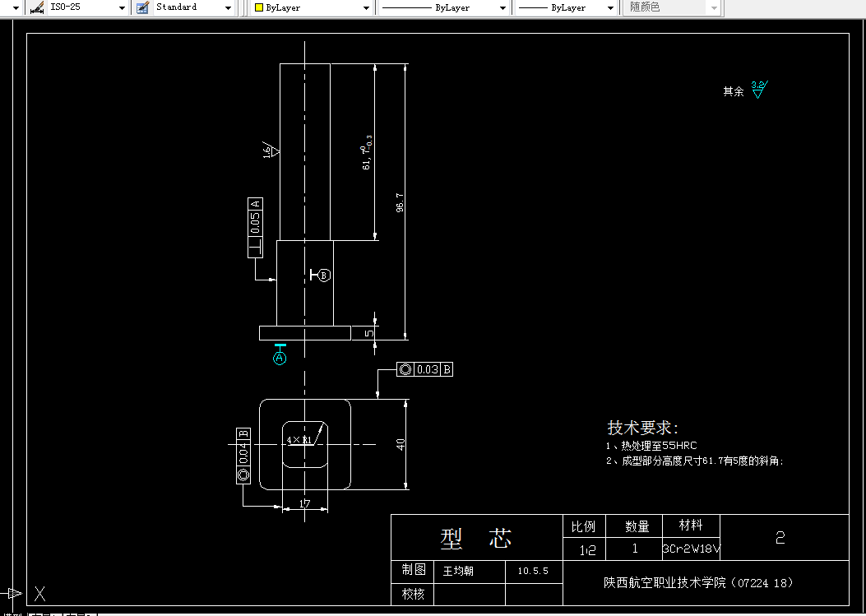Viewport: 866px width, 616px height.
Task: Click the 1:2 scale value
Action: pyautogui.click(x=588, y=549)
